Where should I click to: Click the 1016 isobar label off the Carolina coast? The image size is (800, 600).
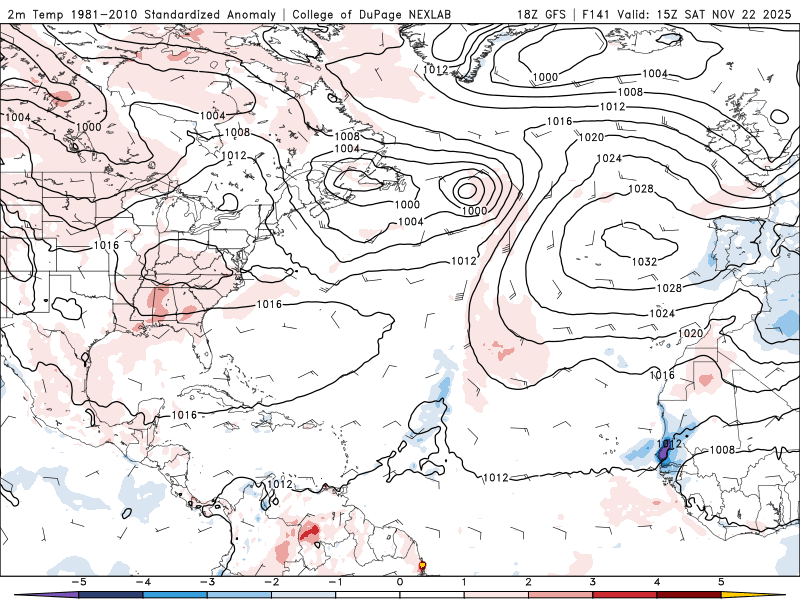click(x=269, y=304)
